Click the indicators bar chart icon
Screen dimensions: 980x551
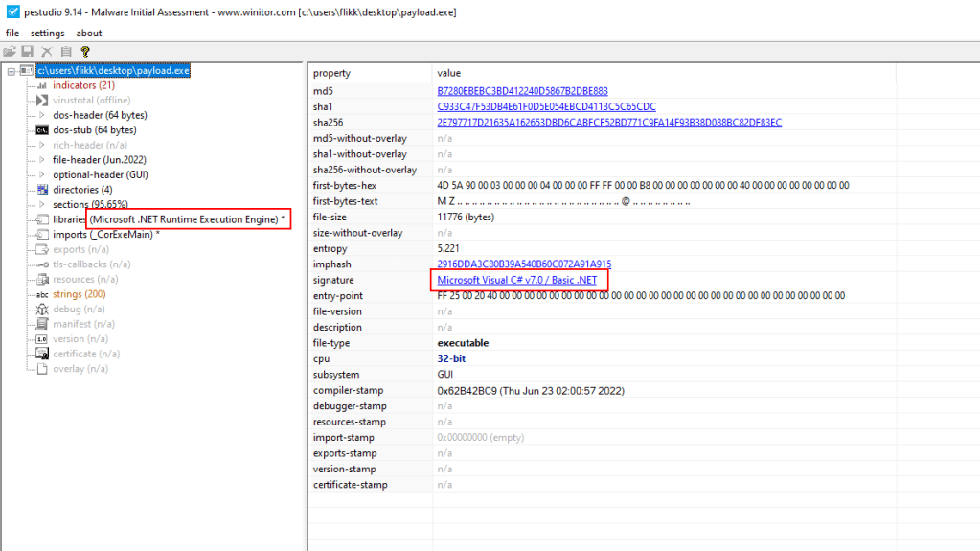click(x=41, y=85)
